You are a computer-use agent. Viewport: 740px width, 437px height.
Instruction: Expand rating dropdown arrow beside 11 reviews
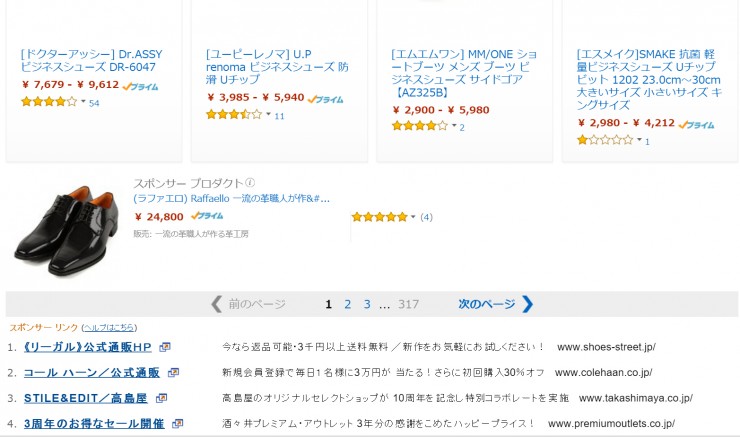(269, 114)
